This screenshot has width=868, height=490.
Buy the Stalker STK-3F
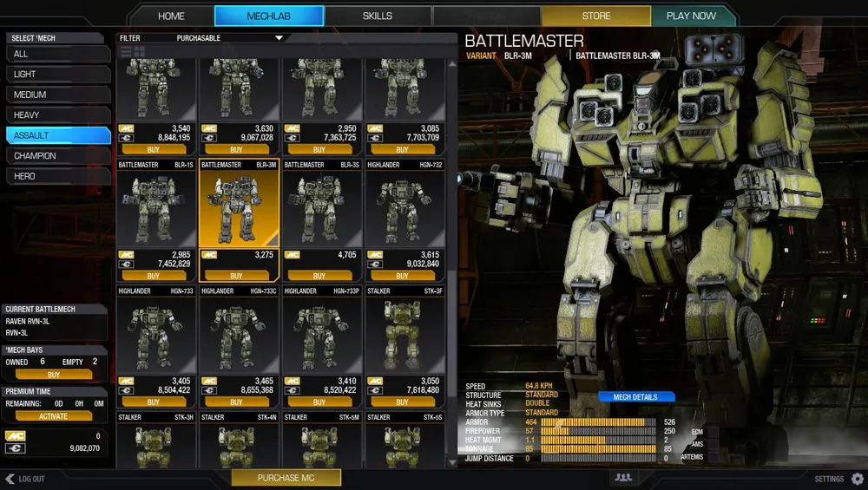click(403, 402)
